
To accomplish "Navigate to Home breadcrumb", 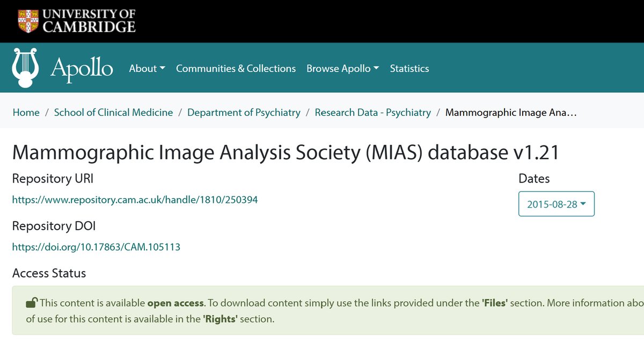I will pyautogui.click(x=26, y=113).
